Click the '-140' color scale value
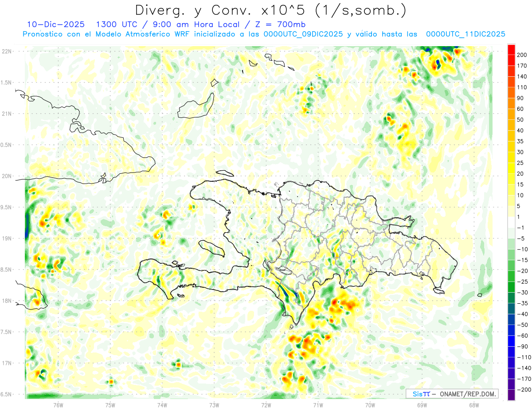 click(x=524, y=368)
